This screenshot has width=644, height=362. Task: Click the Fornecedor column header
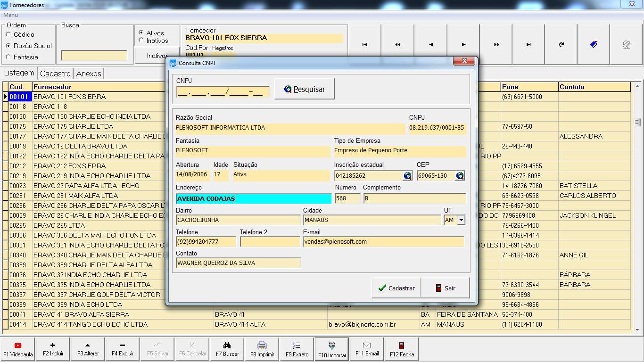tap(123, 87)
